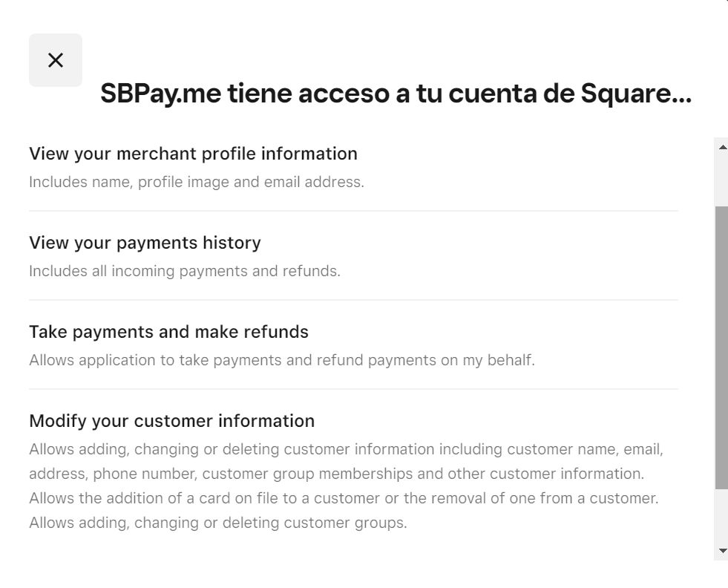This screenshot has width=728, height=588.
Task: Click divider above "Modify your customer information"
Action: click(x=353, y=389)
